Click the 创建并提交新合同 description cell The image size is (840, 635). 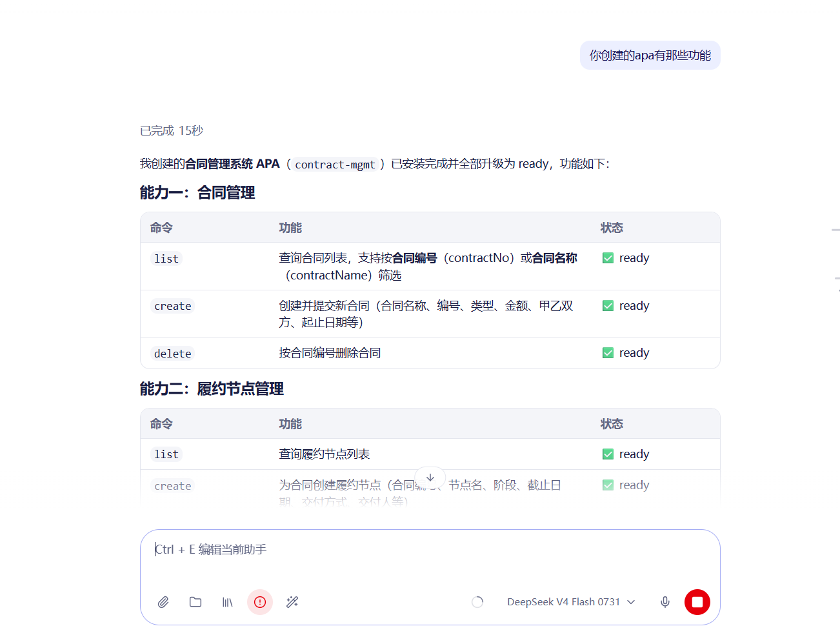point(426,314)
